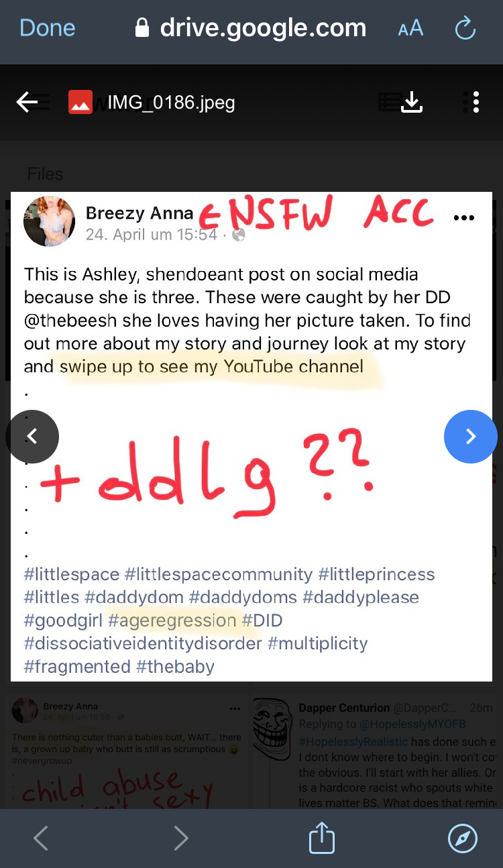This screenshot has height=868, width=503.
Task: Open the Drive three-dot more options menu
Action: click(x=476, y=102)
